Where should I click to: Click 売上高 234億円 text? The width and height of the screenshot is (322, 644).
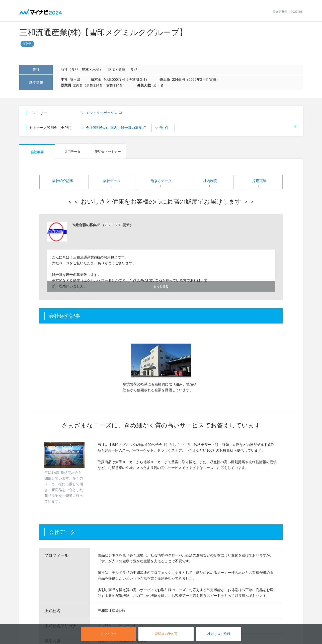189,79
